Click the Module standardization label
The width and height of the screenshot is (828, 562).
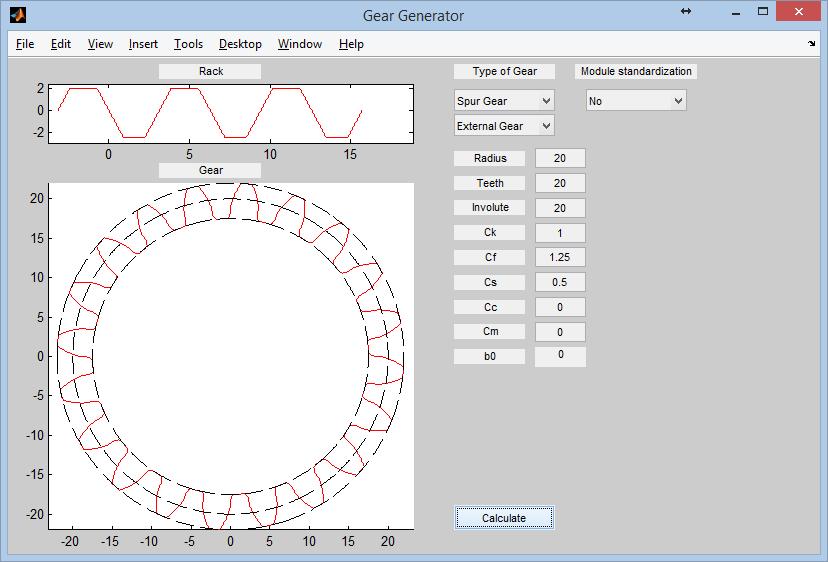click(x=636, y=71)
